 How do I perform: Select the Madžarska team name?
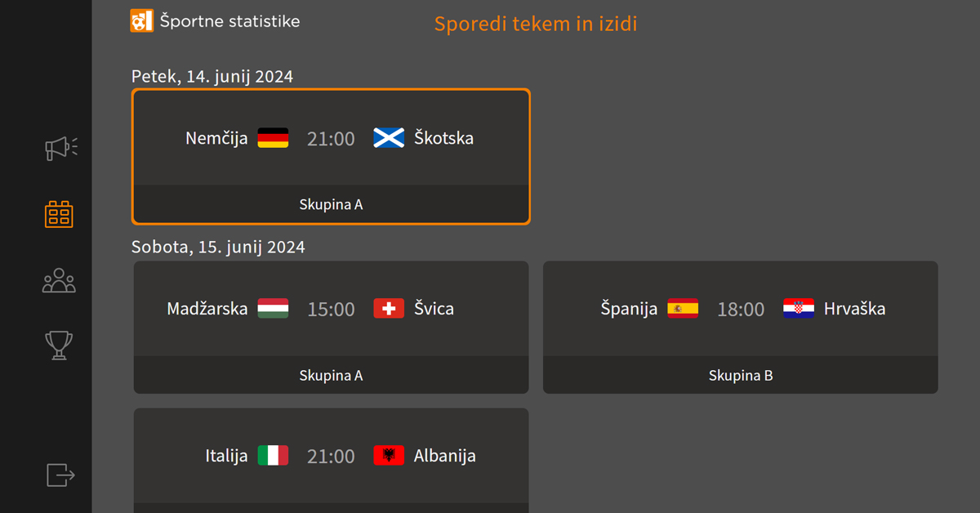point(207,309)
